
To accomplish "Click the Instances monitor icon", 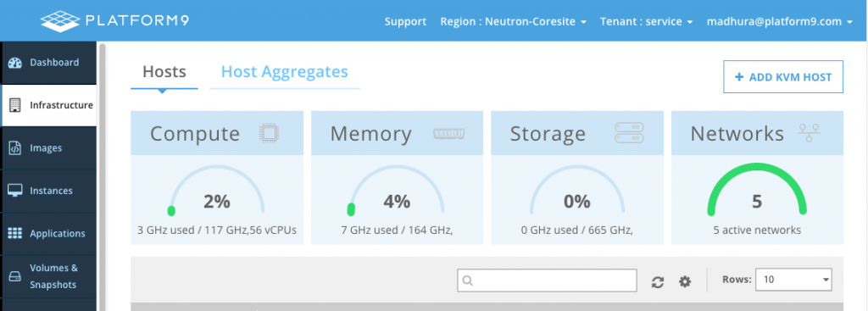I will click(x=15, y=191).
